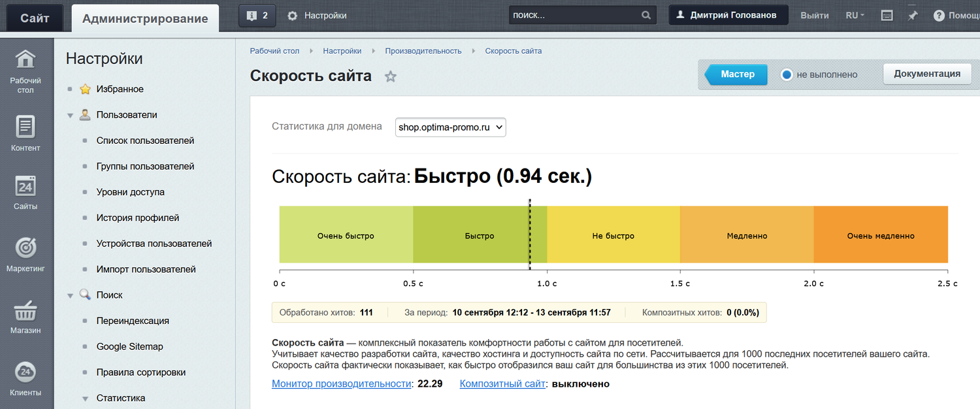
Task: Open Монитор производительности link
Action: coord(341,384)
